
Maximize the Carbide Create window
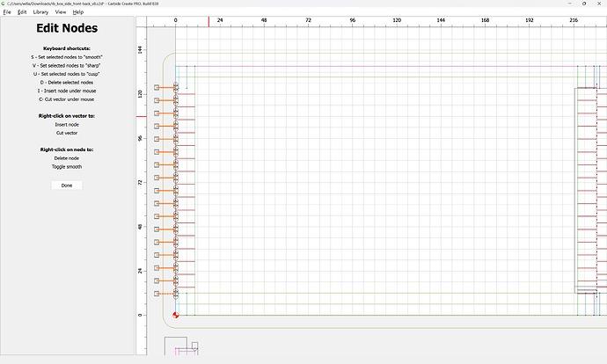click(x=574, y=4)
